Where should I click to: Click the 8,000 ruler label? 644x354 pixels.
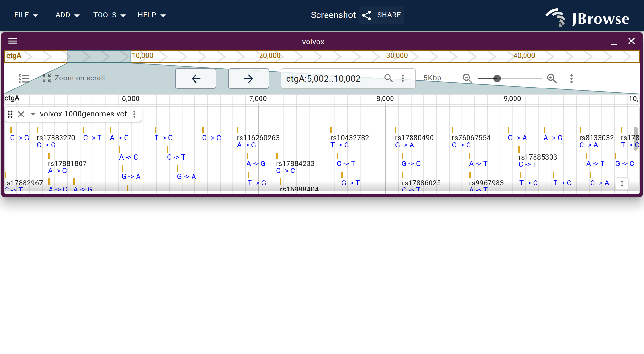pyautogui.click(x=385, y=98)
